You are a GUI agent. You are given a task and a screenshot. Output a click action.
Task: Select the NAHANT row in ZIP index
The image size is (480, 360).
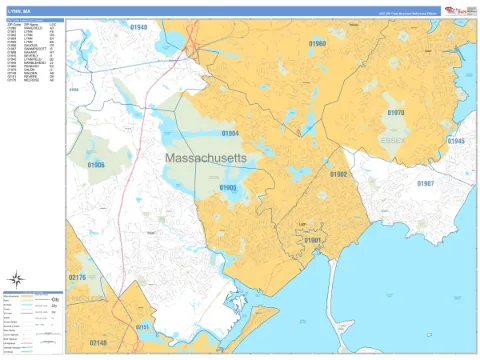[x=31, y=52]
